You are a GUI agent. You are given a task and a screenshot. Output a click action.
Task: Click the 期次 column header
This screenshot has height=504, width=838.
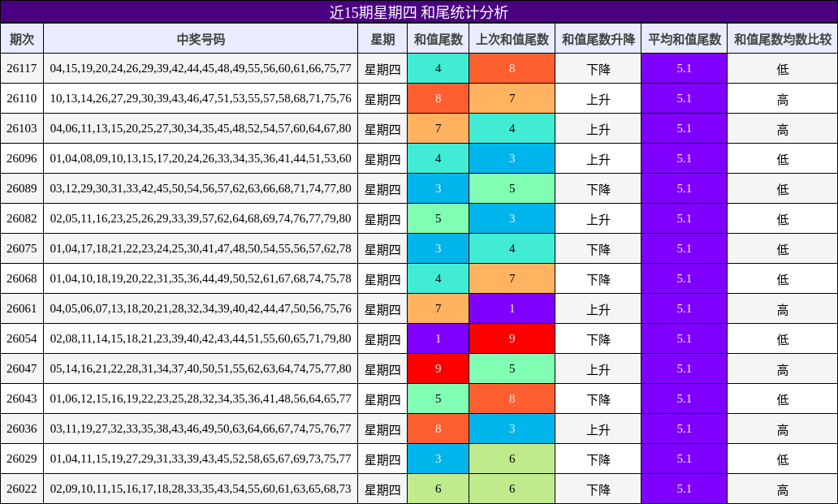22,39
